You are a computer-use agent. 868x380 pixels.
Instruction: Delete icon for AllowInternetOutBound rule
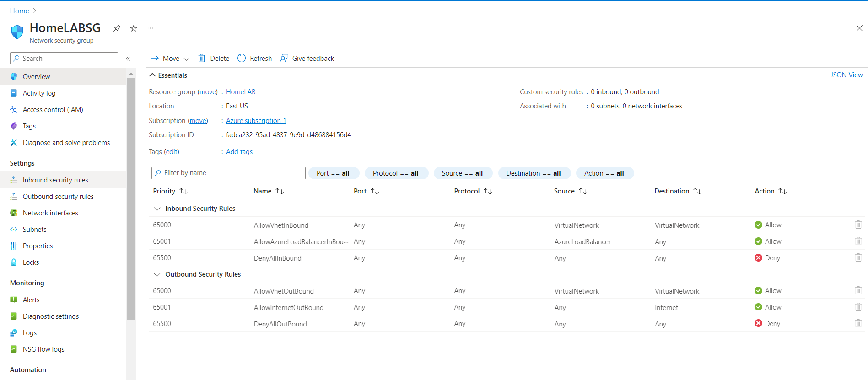858,307
